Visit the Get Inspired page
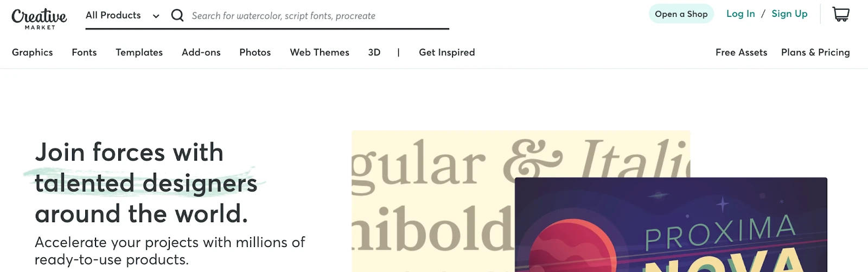The width and height of the screenshot is (868, 272). pos(447,52)
